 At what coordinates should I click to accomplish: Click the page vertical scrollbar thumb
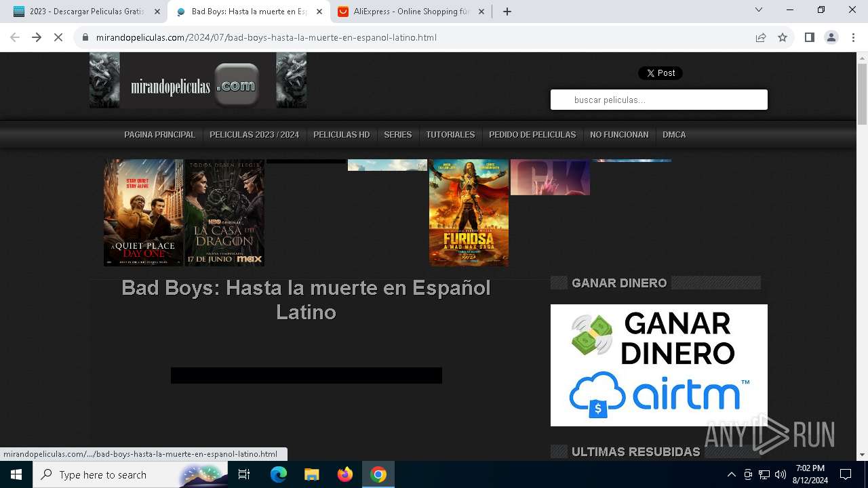click(862, 95)
